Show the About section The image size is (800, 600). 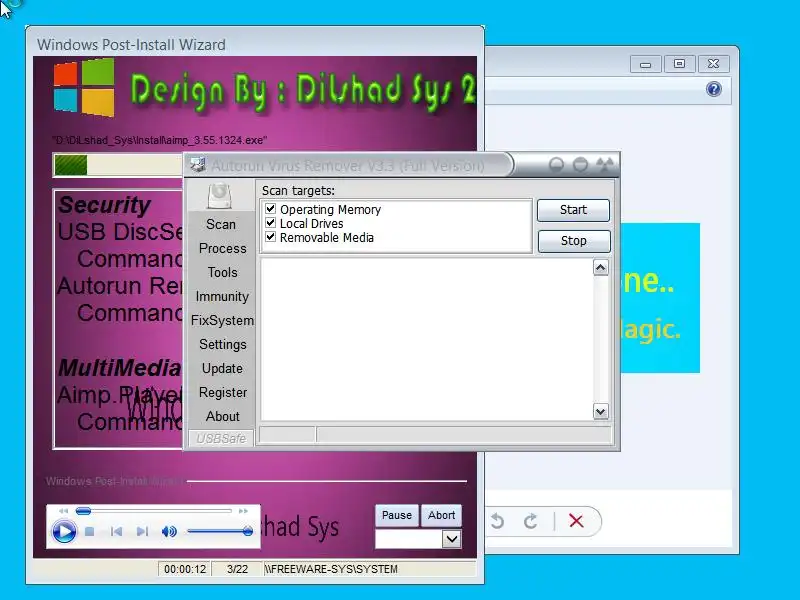coord(222,416)
